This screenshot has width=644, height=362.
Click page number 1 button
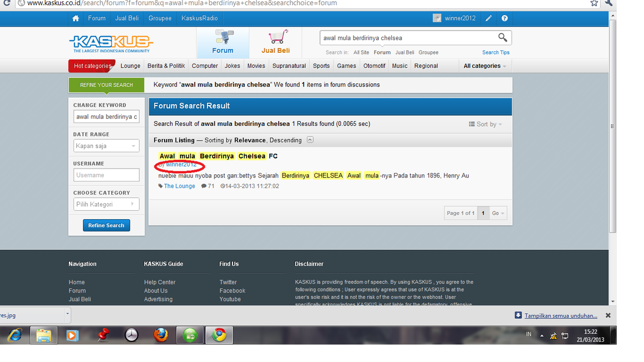(483, 213)
